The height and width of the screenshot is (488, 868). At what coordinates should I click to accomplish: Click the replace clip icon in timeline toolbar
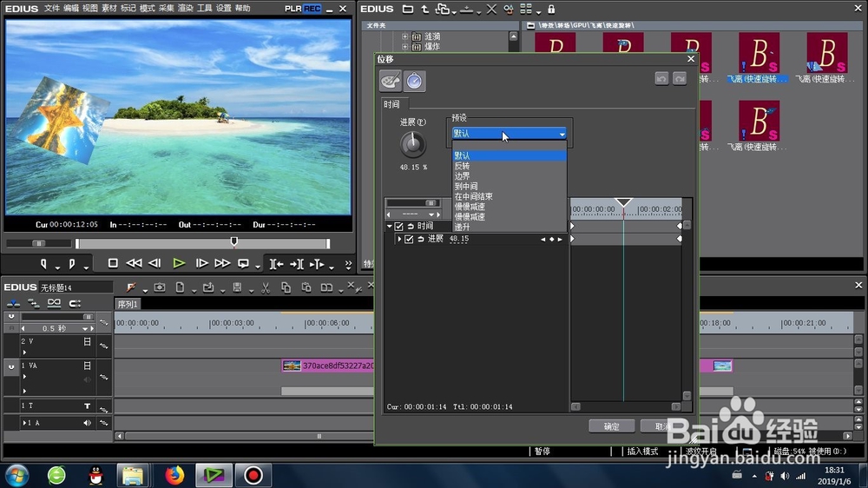(x=326, y=287)
